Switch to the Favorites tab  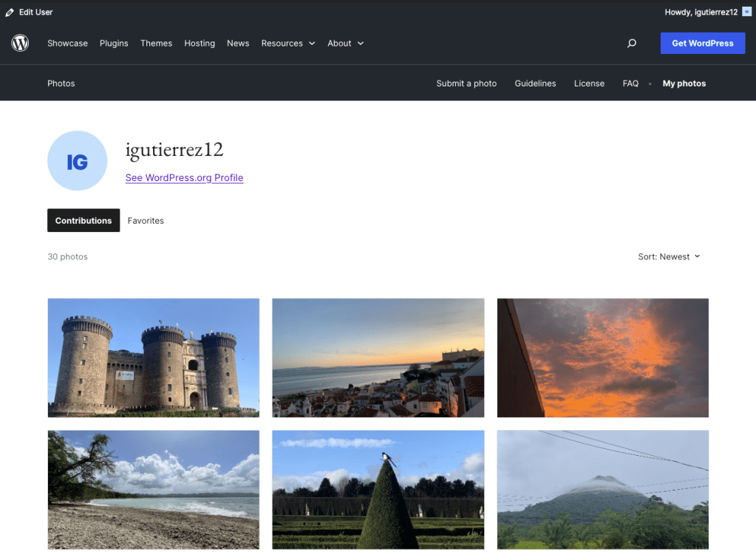pos(146,221)
